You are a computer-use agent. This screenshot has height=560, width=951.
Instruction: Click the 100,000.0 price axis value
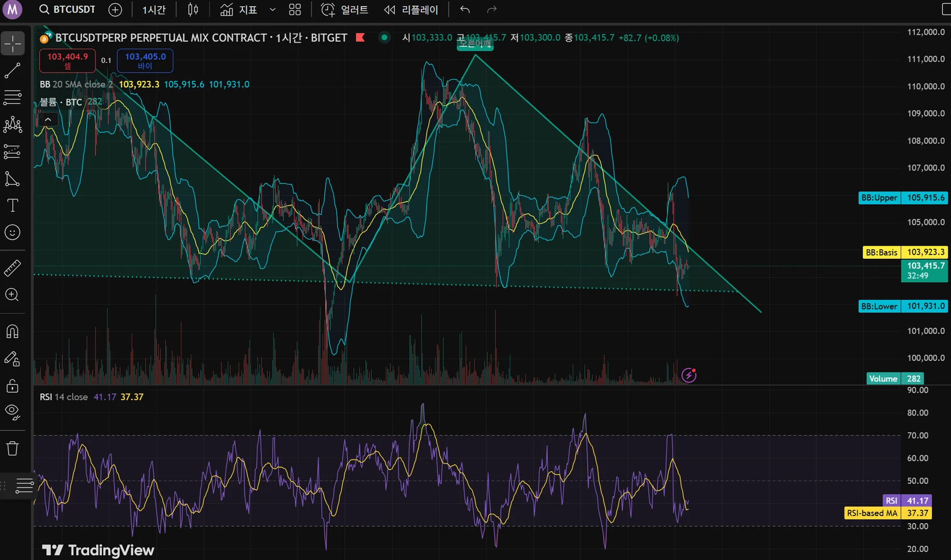point(926,358)
